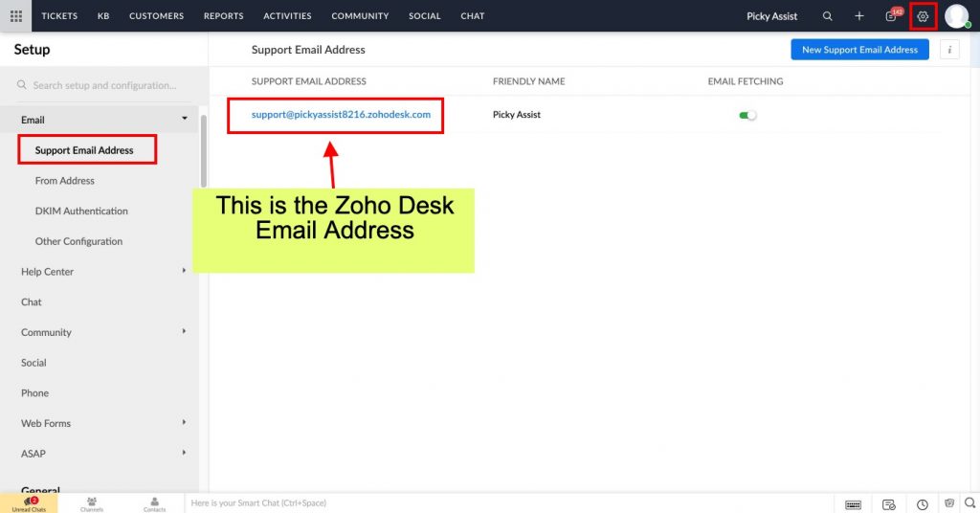Open the Social tab in top bar

tap(424, 16)
